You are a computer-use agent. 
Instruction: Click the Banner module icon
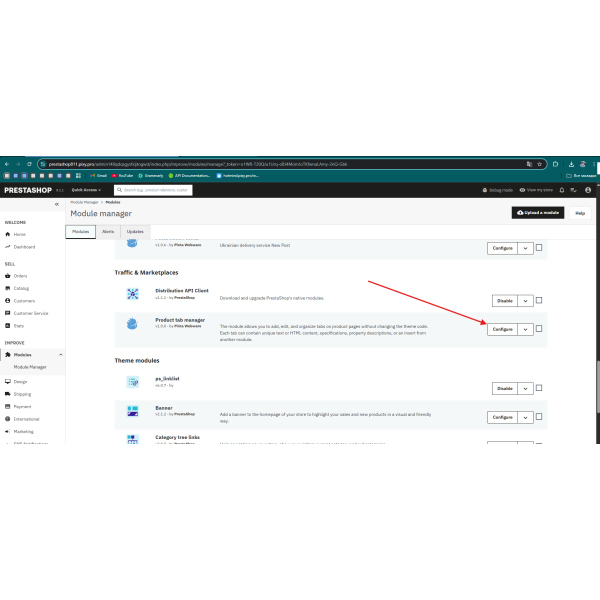[132, 411]
